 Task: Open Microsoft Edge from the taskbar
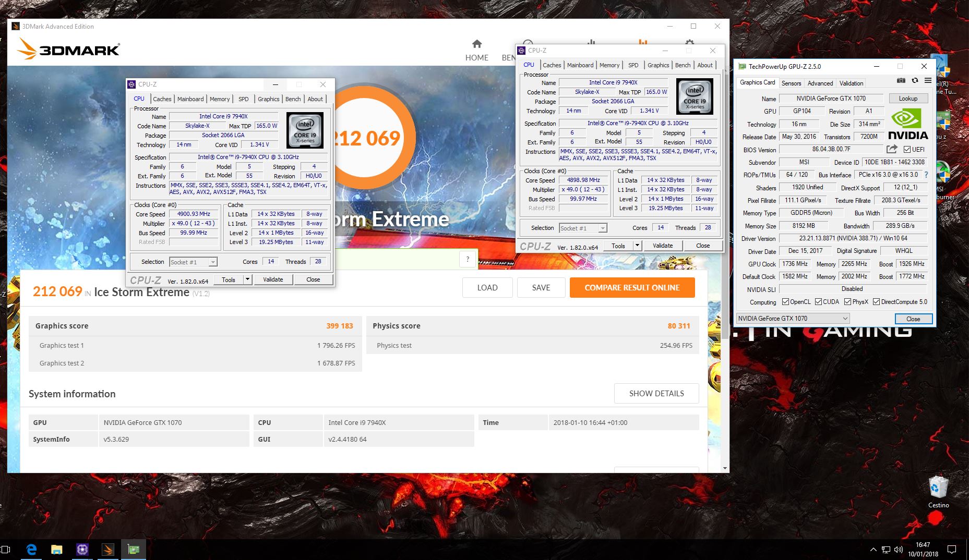coord(31,549)
